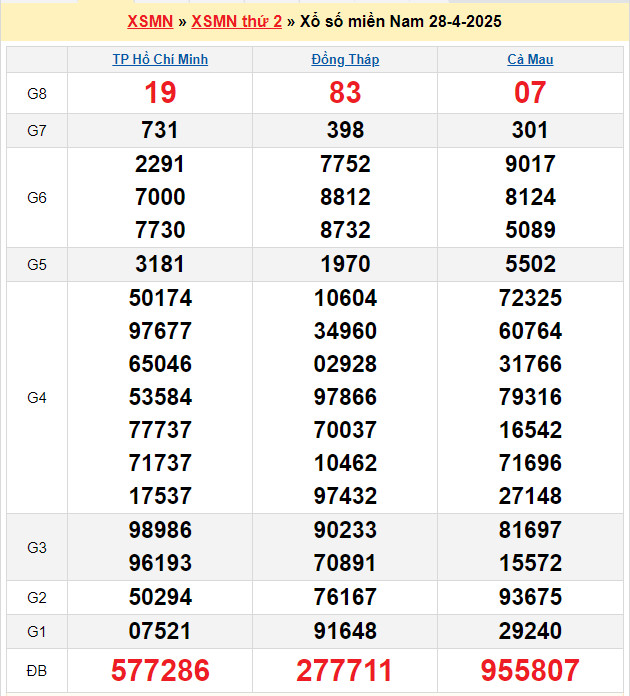Open the XSMN breadcrumb link
Image resolution: width=630 pixels, height=696 pixels.
(150, 21)
